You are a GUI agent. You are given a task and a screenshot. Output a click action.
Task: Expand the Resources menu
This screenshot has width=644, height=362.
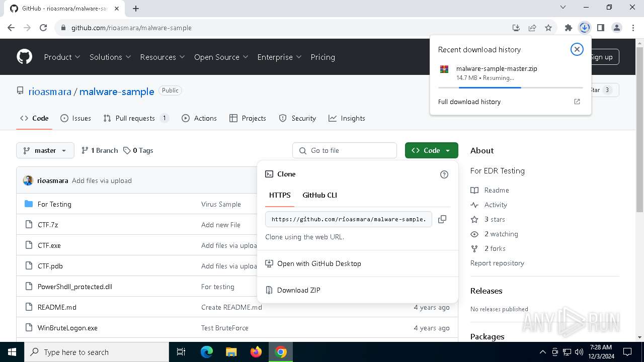[x=163, y=57]
